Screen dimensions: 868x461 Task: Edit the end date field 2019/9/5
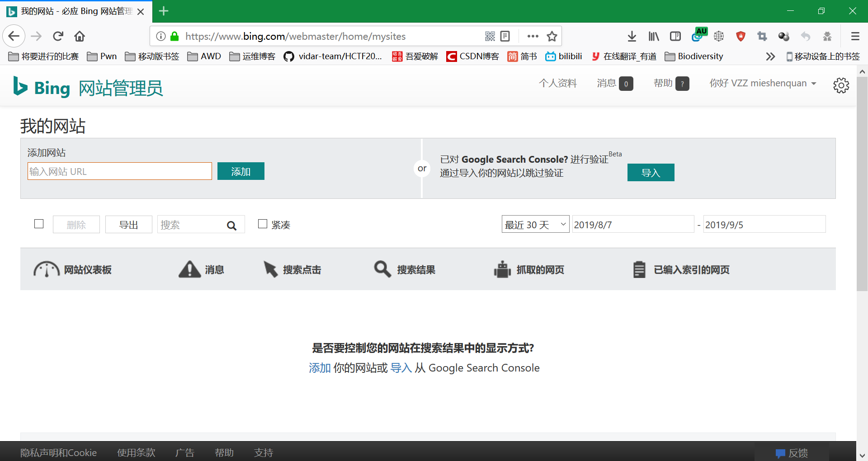764,224
